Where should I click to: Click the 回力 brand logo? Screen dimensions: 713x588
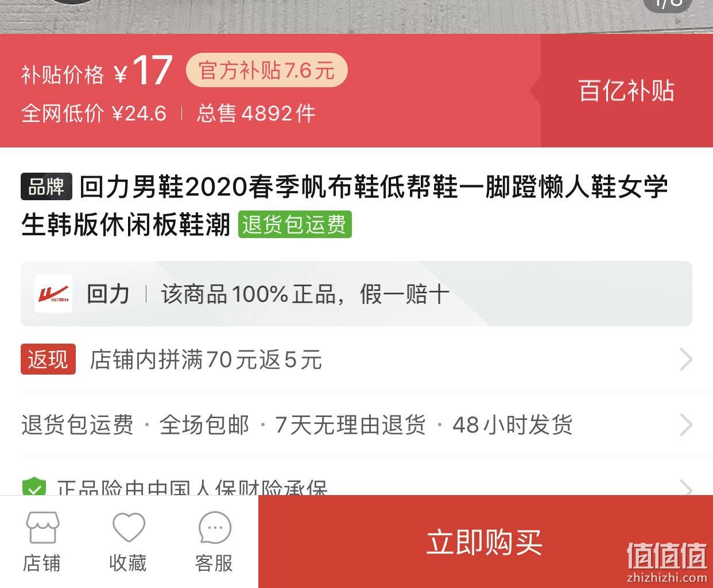(x=53, y=294)
